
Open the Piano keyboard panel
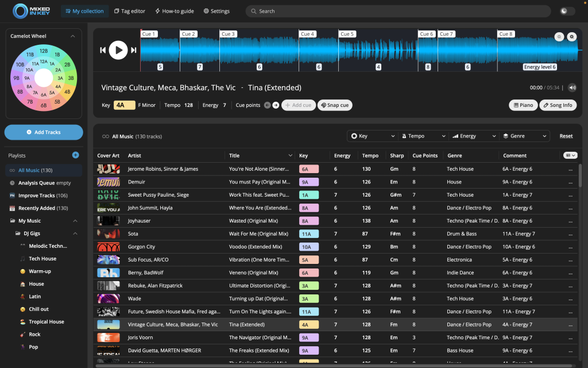pos(523,105)
